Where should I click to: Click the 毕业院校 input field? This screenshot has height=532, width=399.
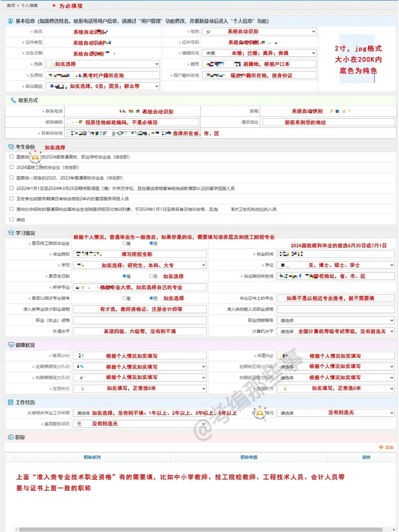coord(140,254)
